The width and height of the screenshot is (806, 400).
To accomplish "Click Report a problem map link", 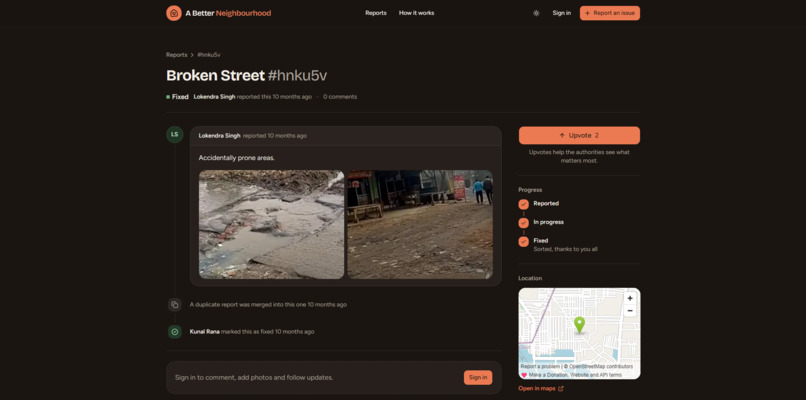I will point(540,367).
